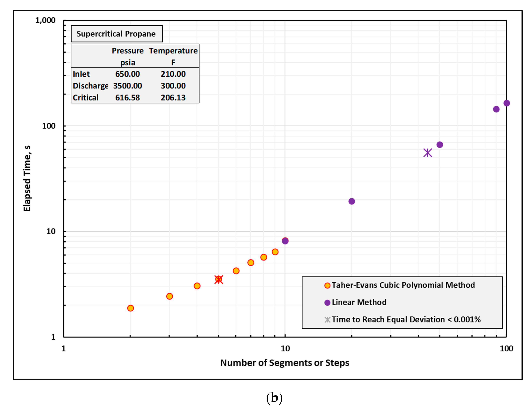Select the orange data point at 2 segments
Image resolution: width=532 pixels, height=410 pixels.
coord(130,308)
